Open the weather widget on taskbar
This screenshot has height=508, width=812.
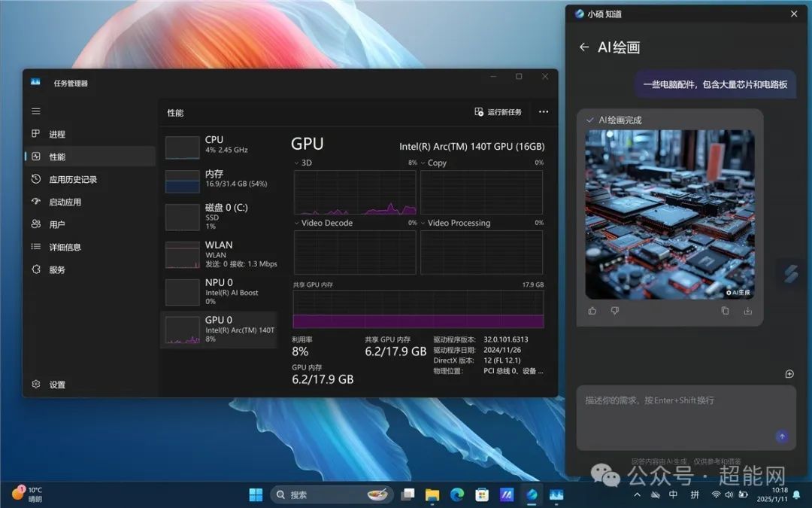[27, 494]
